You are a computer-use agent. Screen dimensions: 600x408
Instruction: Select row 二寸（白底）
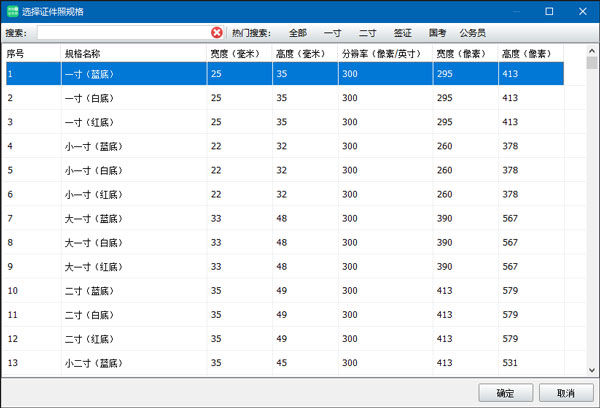285,315
